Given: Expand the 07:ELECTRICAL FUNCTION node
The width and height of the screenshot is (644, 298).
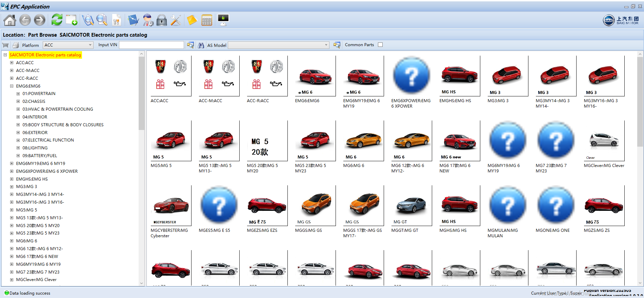Looking at the screenshot, I should coord(18,140).
